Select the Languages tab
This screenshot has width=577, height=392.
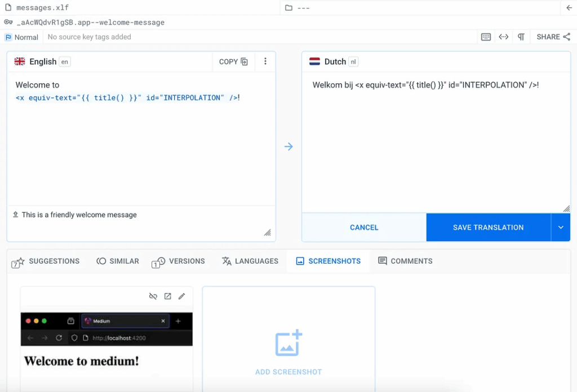(250, 261)
